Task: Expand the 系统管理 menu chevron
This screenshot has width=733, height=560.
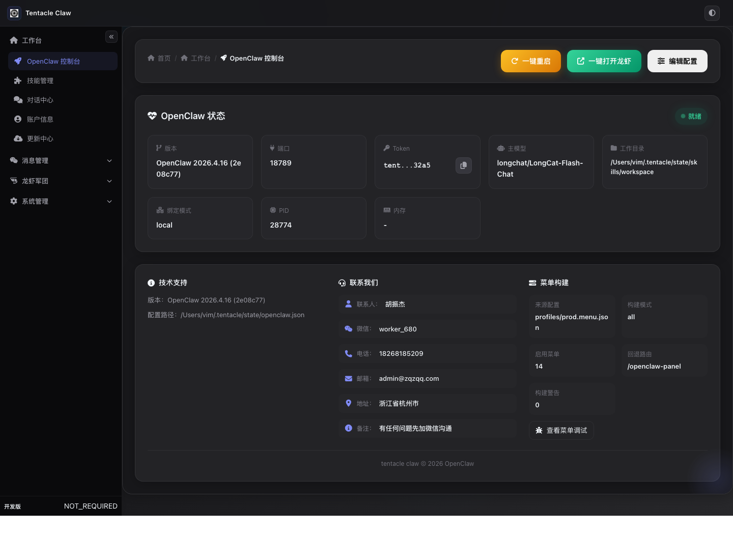Action: pos(109,201)
